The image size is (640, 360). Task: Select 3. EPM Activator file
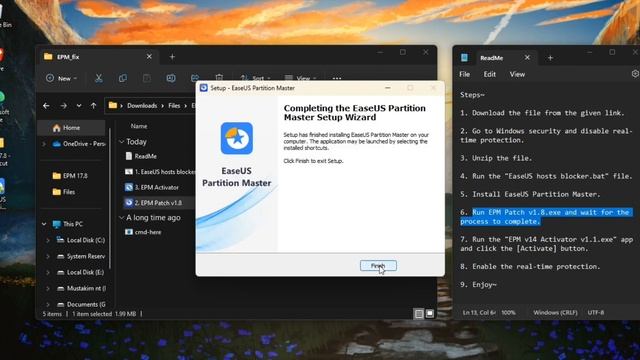coord(152,187)
